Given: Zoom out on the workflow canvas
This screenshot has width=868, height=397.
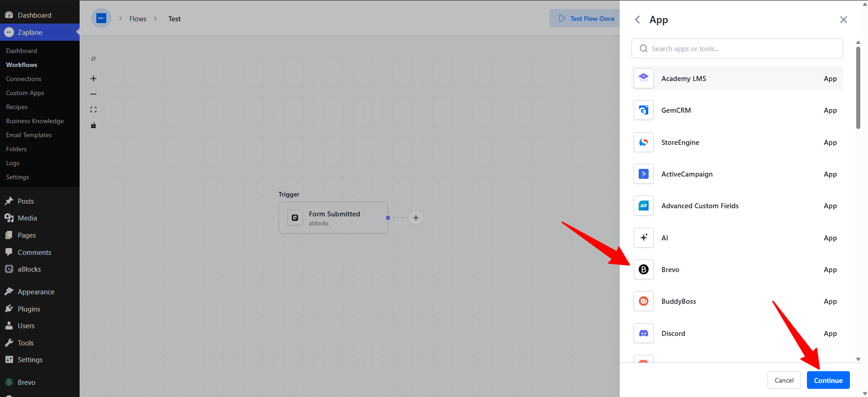Looking at the screenshot, I should pos(94,94).
